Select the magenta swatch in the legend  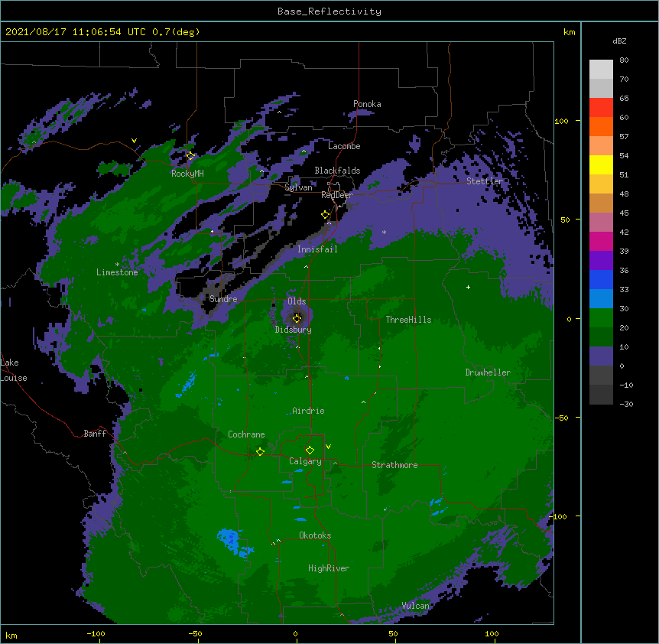(601, 241)
